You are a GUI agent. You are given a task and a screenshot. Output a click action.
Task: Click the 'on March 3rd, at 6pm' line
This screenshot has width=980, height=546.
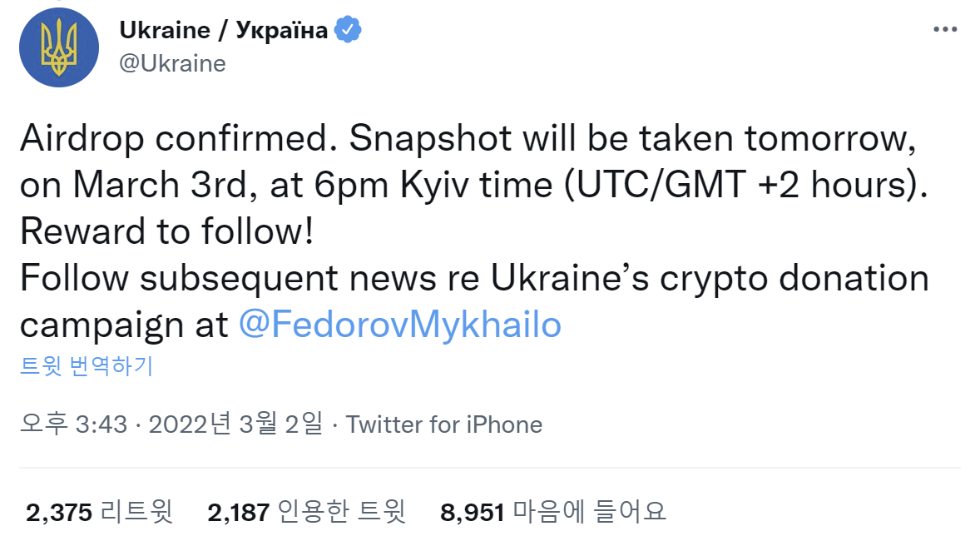(x=473, y=185)
